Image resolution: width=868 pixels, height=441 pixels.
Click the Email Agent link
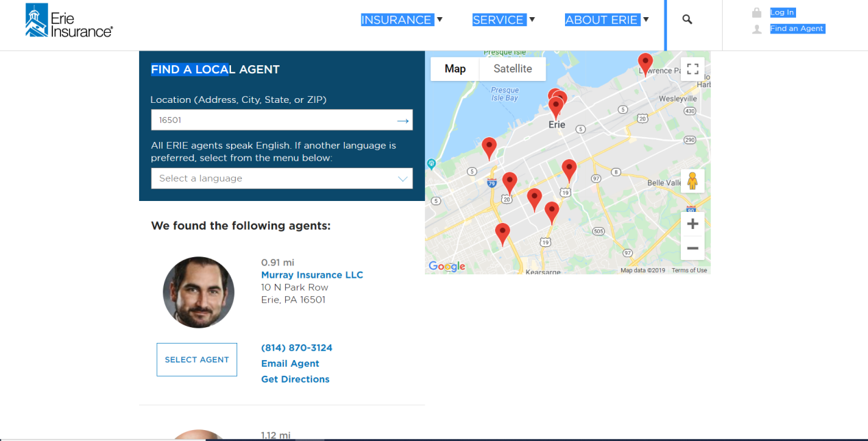290,363
